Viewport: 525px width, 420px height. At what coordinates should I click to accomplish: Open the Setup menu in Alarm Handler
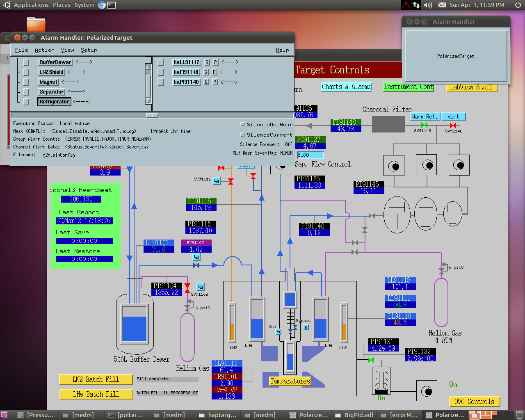click(89, 50)
